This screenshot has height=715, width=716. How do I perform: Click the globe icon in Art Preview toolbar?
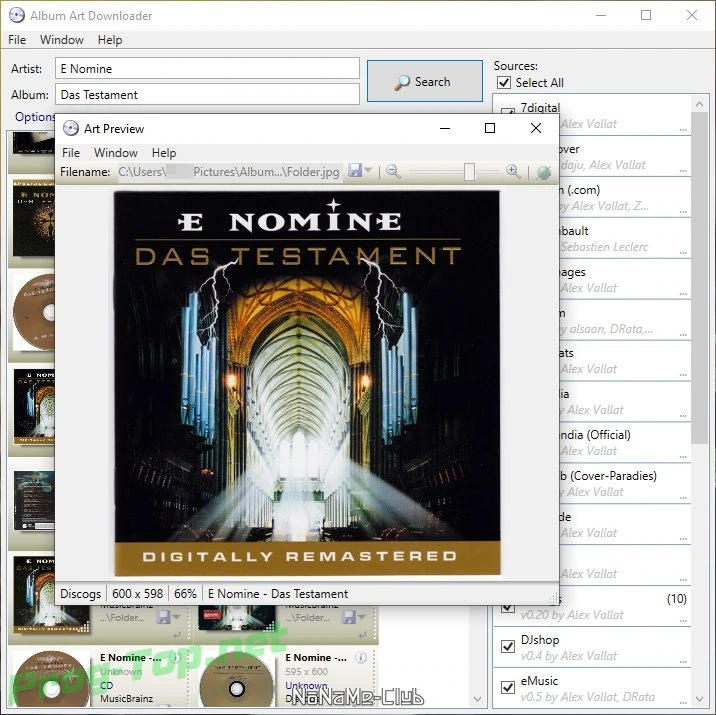543,172
